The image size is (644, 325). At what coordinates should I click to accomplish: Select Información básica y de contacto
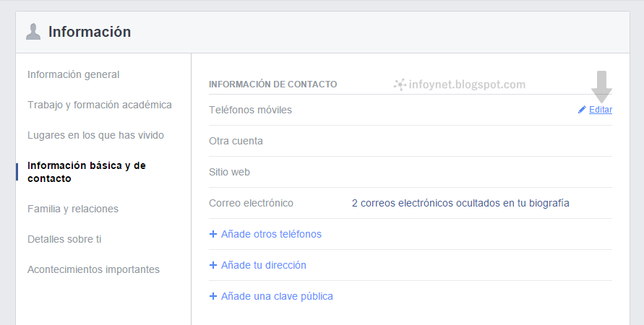87,172
